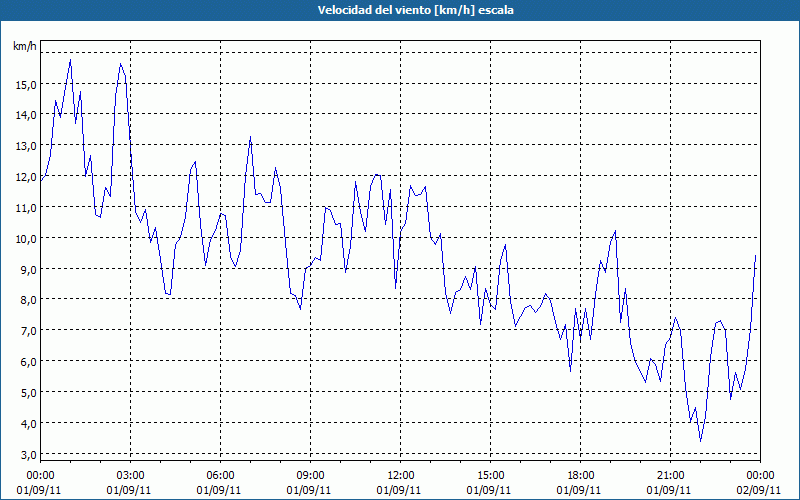
Task: Click the "12,0" y-axis label
Action: coord(26,177)
